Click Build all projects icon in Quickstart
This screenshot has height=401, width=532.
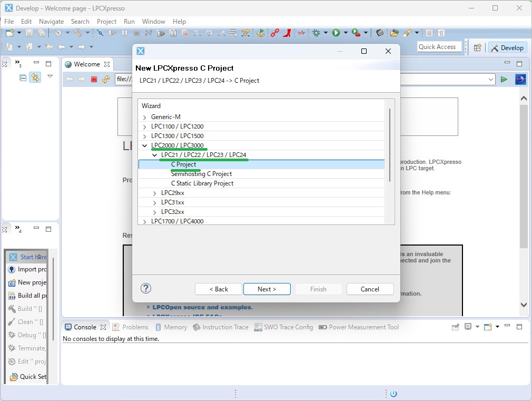12,296
